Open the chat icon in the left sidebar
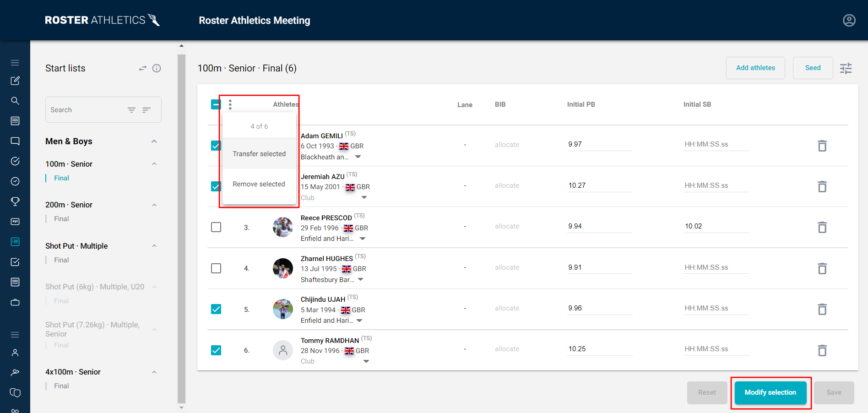Image resolution: width=868 pixels, height=413 pixels. pyautogui.click(x=15, y=141)
